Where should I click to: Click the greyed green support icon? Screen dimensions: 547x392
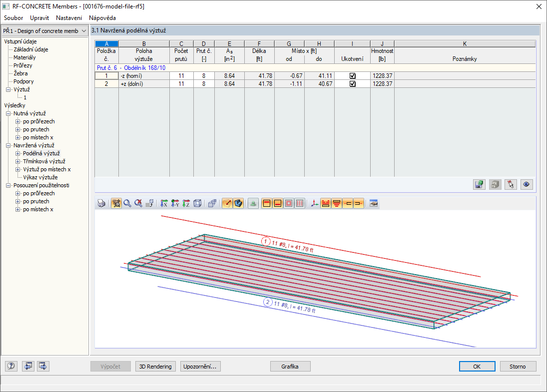[x=253, y=203]
